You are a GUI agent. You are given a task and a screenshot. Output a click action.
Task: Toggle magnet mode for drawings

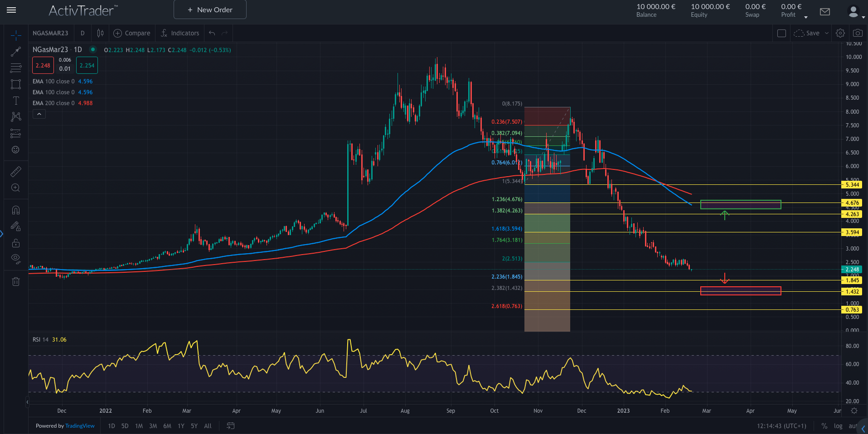point(16,210)
